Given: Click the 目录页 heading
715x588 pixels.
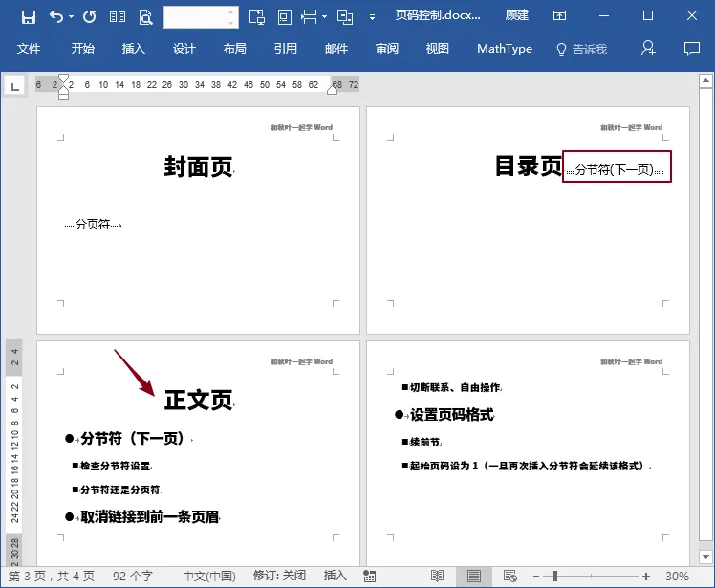Looking at the screenshot, I should pyautogui.click(x=529, y=165).
